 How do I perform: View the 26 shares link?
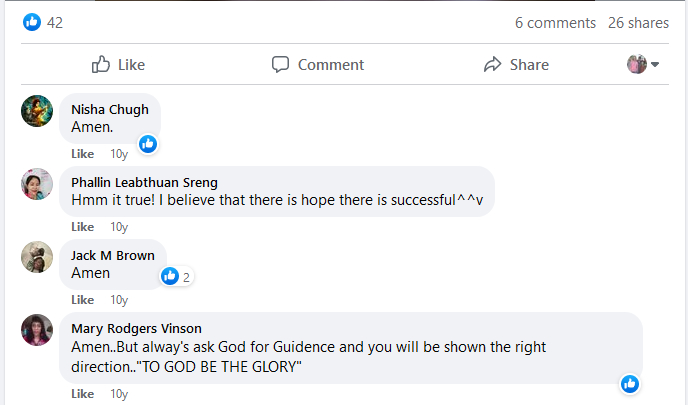pyautogui.click(x=638, y=23)
